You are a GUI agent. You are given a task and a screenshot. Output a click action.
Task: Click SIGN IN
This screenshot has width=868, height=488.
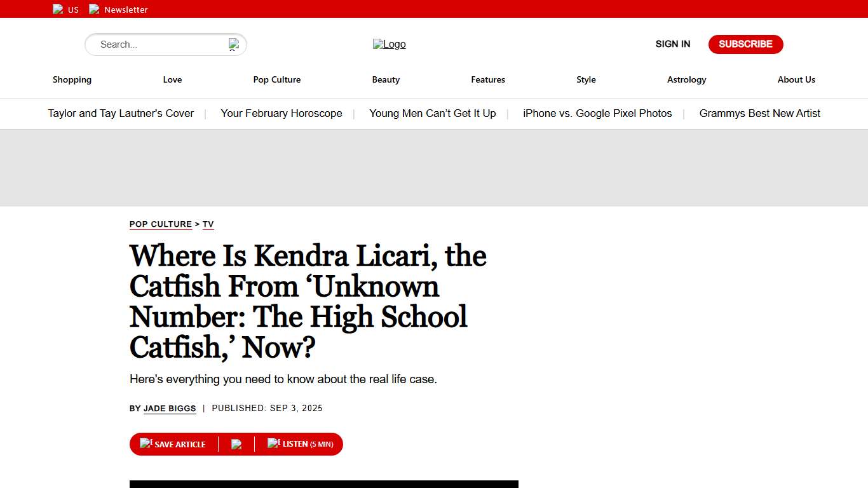coord(672,44)
